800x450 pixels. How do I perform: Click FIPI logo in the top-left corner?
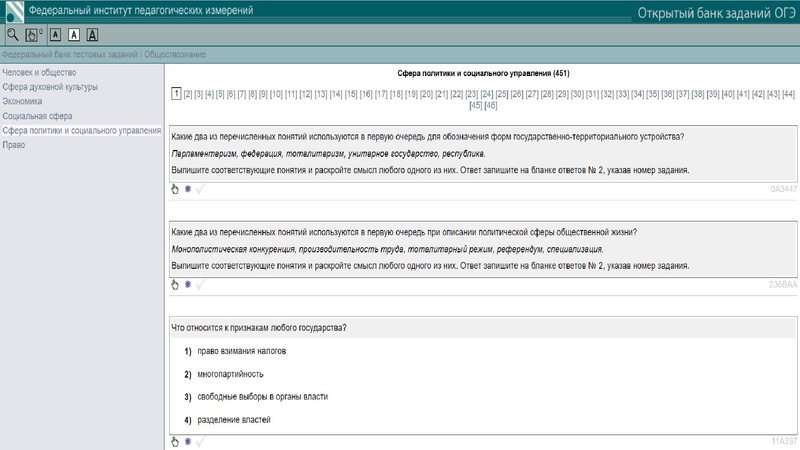click(x=13, y=11)
